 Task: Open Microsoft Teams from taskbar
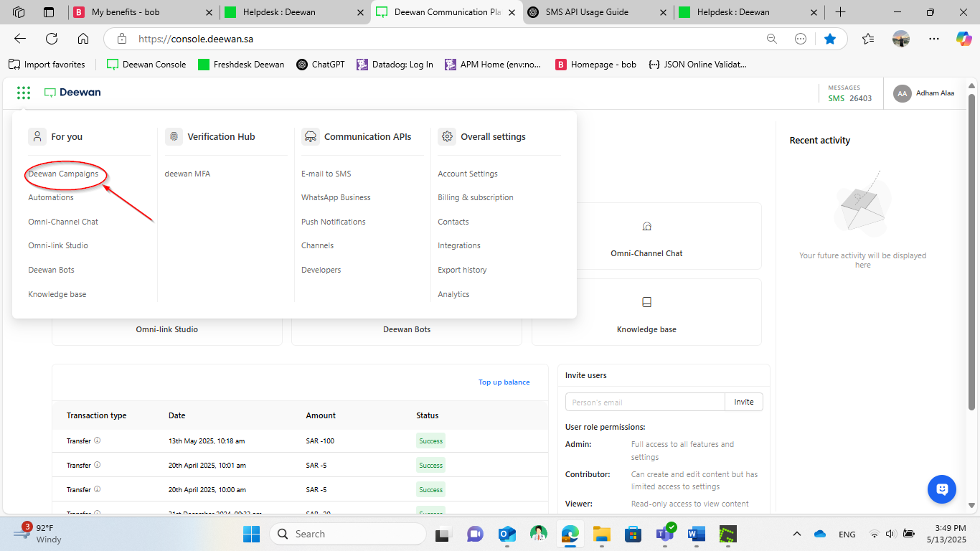pos(664,534)
